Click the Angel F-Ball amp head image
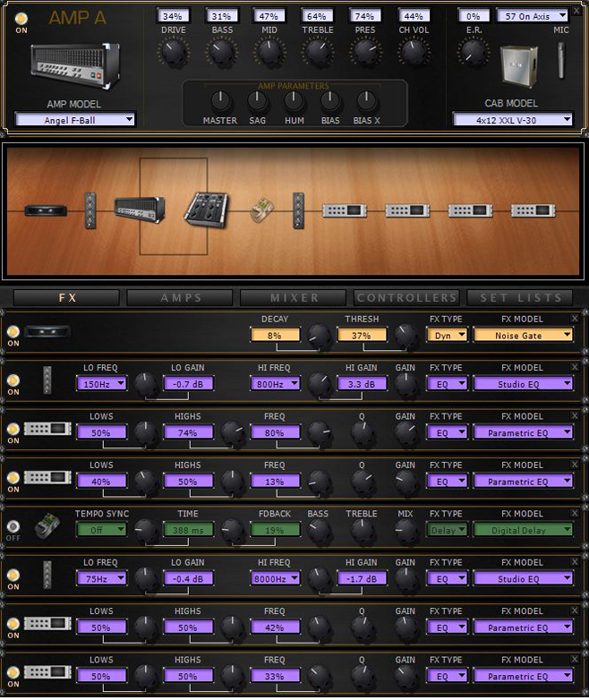The image size is (589, 700). pyautogui.click(x=75, y=65)
